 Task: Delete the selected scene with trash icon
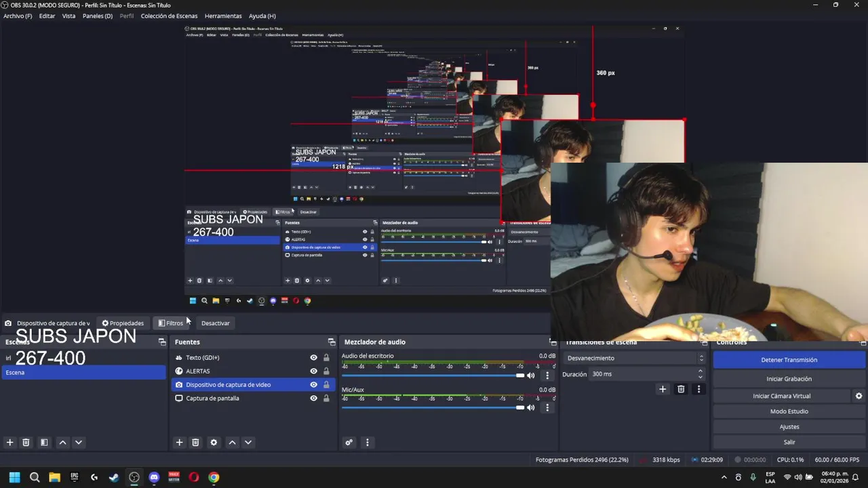tap(26, 443)
